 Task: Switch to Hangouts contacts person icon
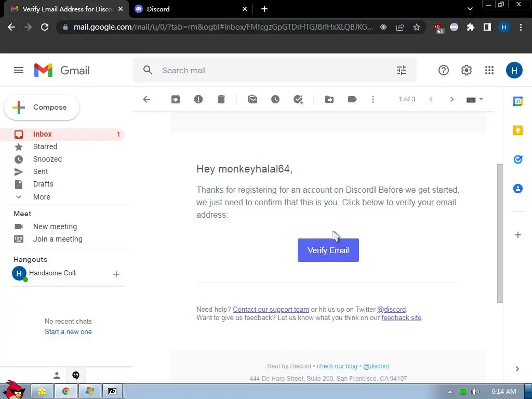coord(57,376)
